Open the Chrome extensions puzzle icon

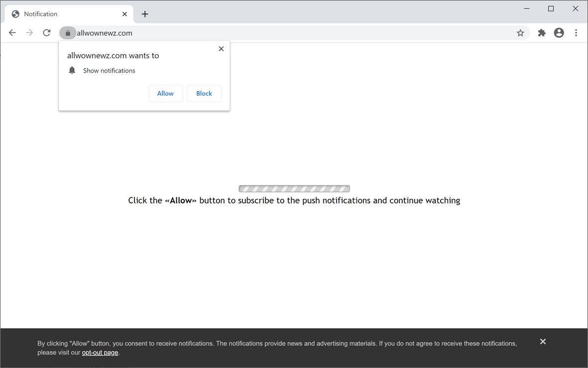[542, 32]
